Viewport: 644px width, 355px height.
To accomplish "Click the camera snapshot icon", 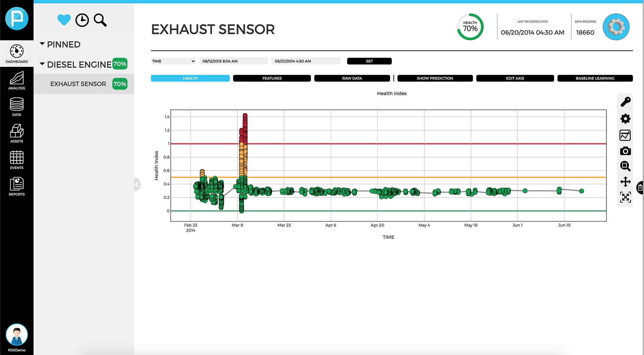I will coord(625,151).
